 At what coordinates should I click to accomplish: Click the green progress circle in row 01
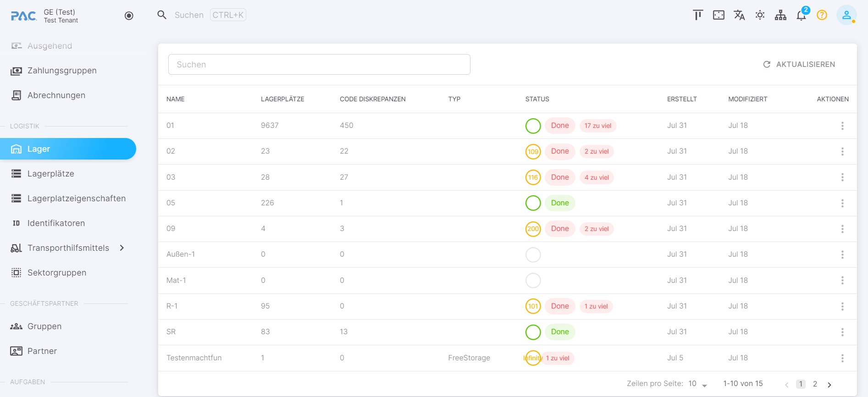click(533, 126)
